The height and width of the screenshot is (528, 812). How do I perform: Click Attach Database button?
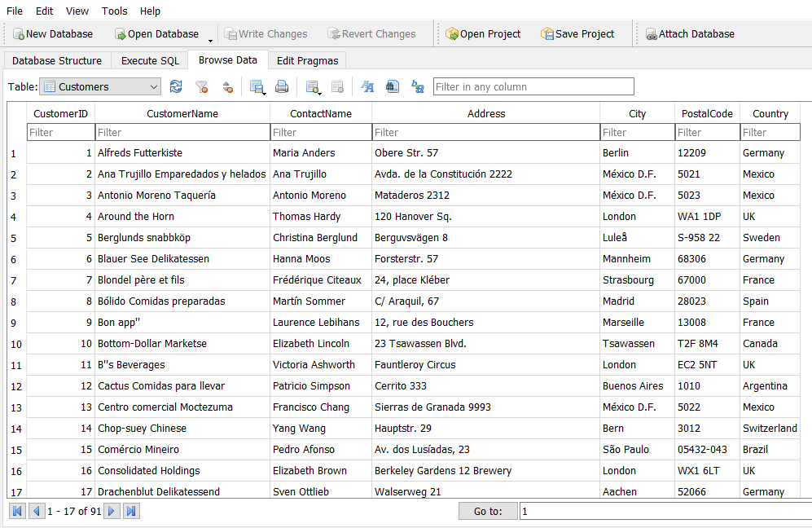point(690,33)
